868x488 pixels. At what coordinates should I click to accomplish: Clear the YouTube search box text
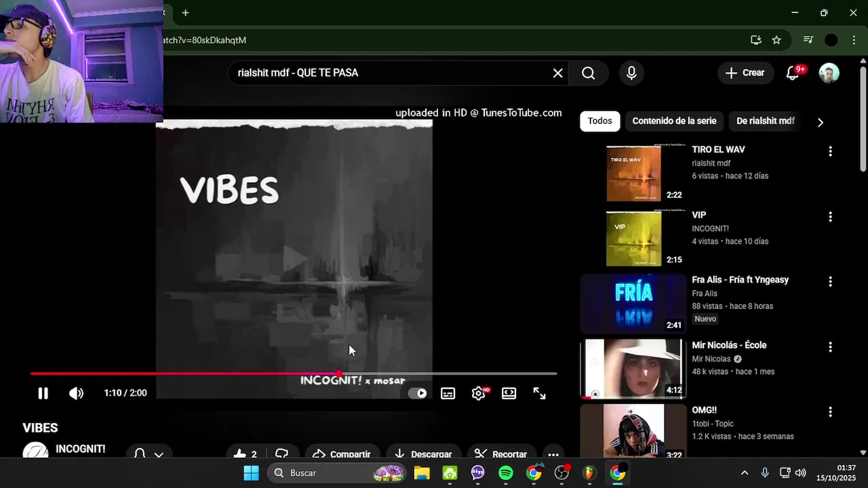coord(558,73)
